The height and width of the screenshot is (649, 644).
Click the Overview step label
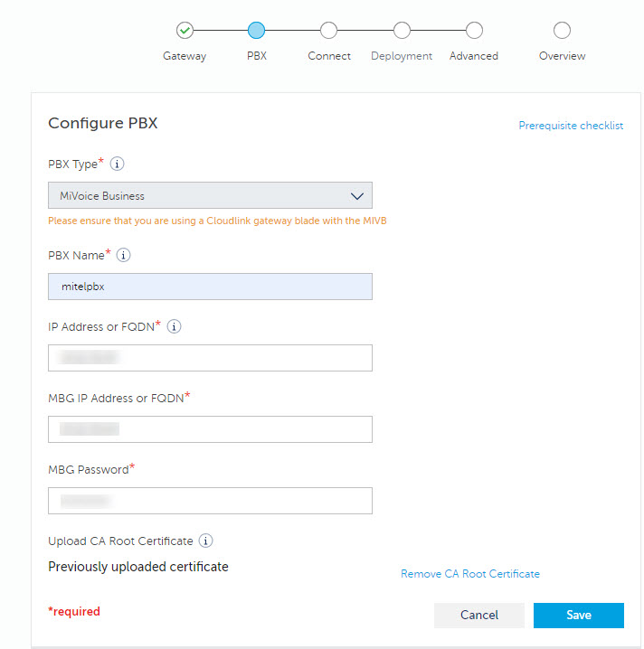(562, 56)
